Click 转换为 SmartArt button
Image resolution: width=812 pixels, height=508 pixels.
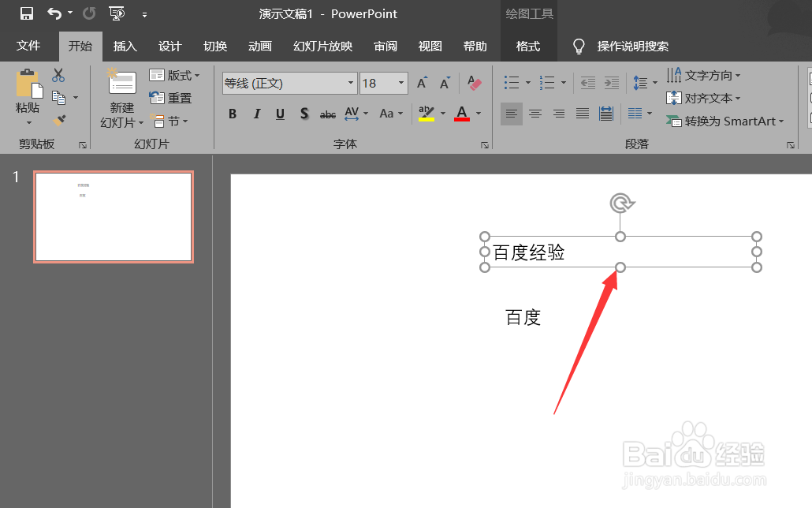(725, 121)
